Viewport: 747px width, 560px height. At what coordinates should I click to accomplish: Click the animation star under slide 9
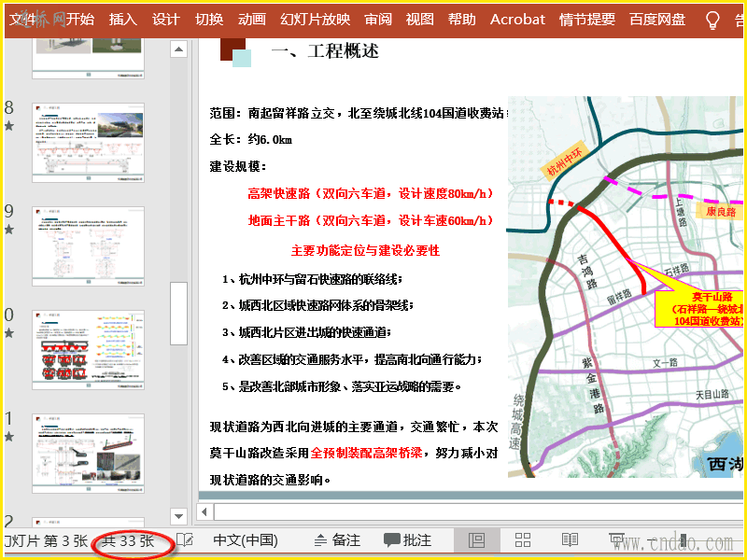tap(9, 230)
